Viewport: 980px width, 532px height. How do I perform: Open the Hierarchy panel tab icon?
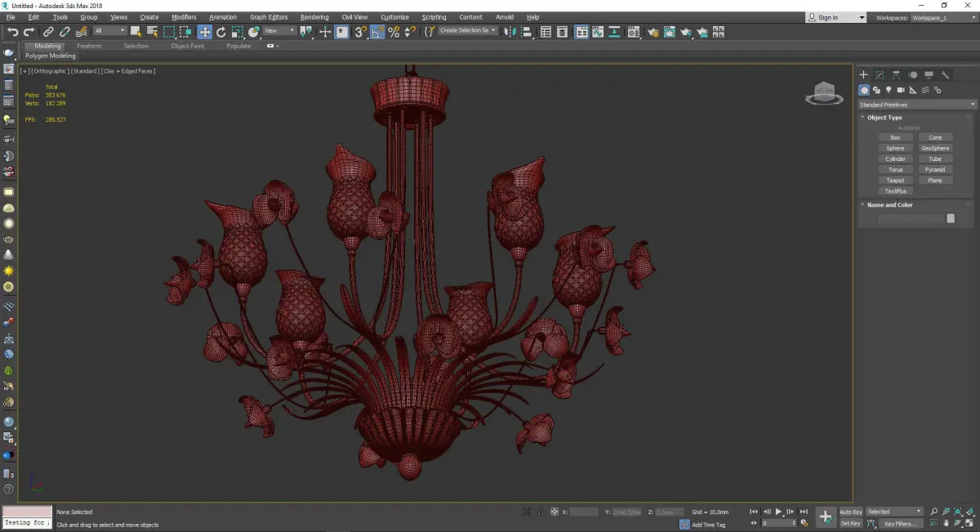point(896,75)
